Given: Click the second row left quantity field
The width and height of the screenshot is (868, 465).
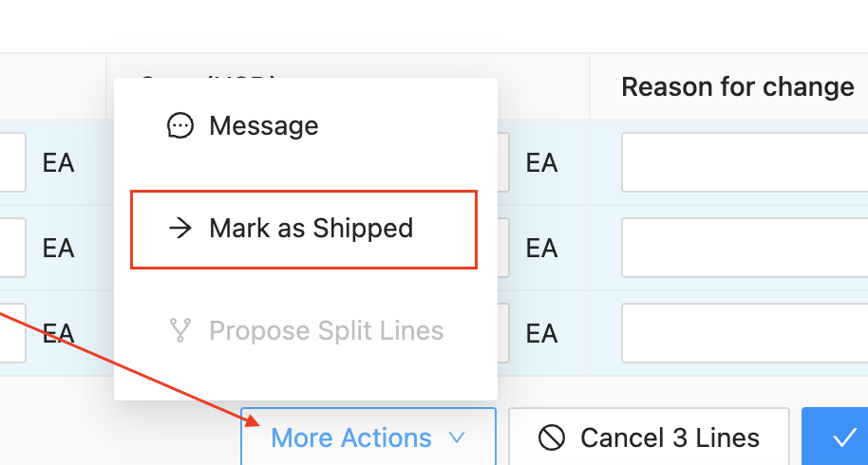Looking at the screenshot, I should coord(12,248).
